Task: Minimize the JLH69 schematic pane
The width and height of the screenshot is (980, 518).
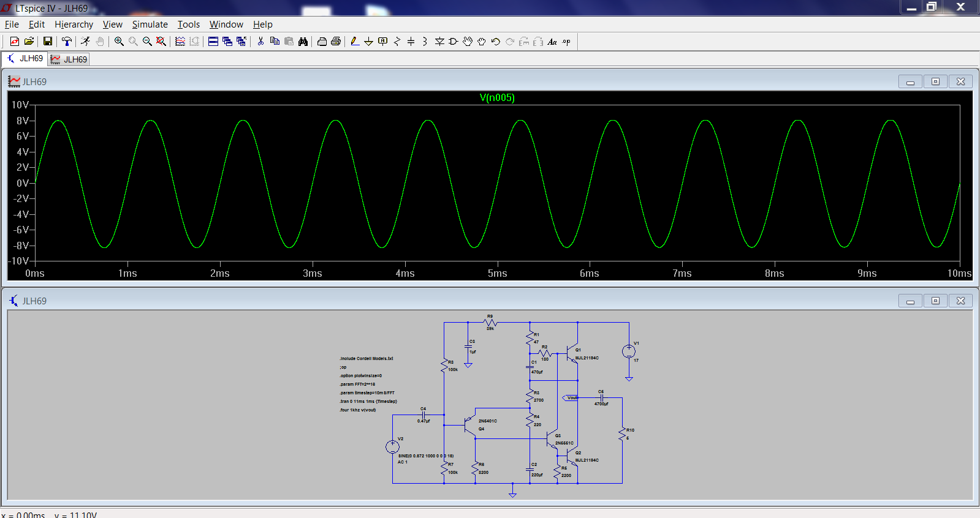Action: click(x=910, y=301)
